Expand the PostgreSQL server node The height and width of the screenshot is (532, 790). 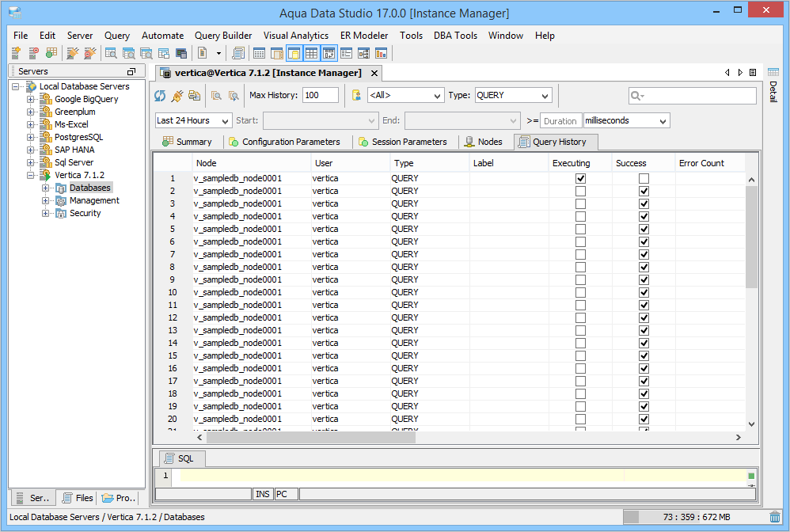(30, 137)
